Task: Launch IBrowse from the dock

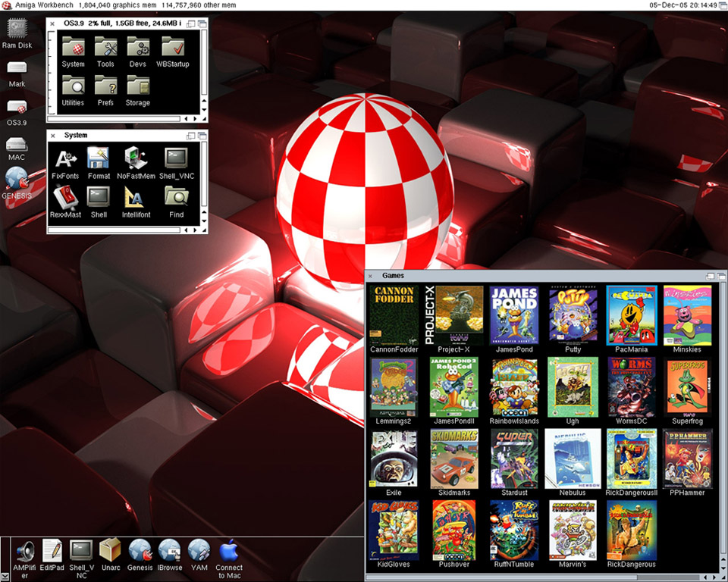Action: 169,550
